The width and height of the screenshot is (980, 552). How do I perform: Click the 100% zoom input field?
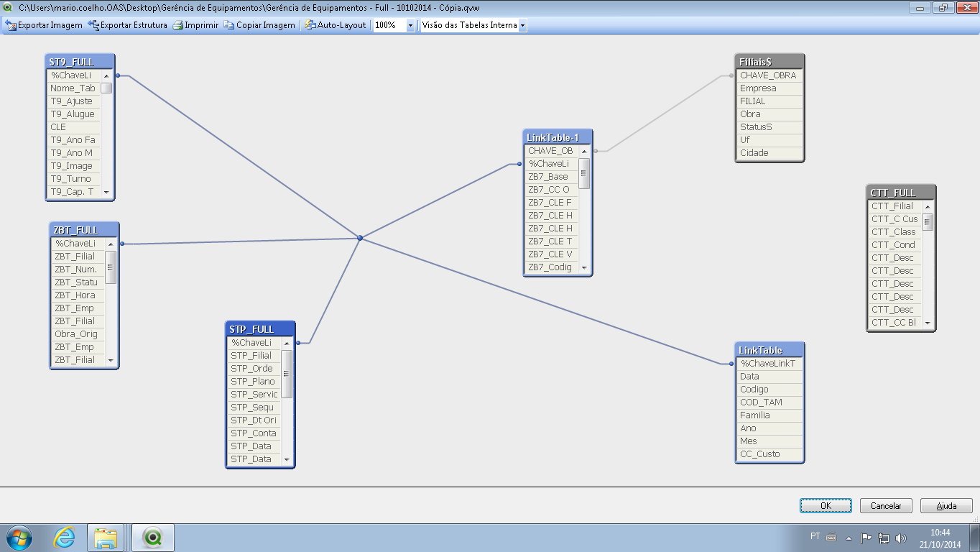coord(389,25)
